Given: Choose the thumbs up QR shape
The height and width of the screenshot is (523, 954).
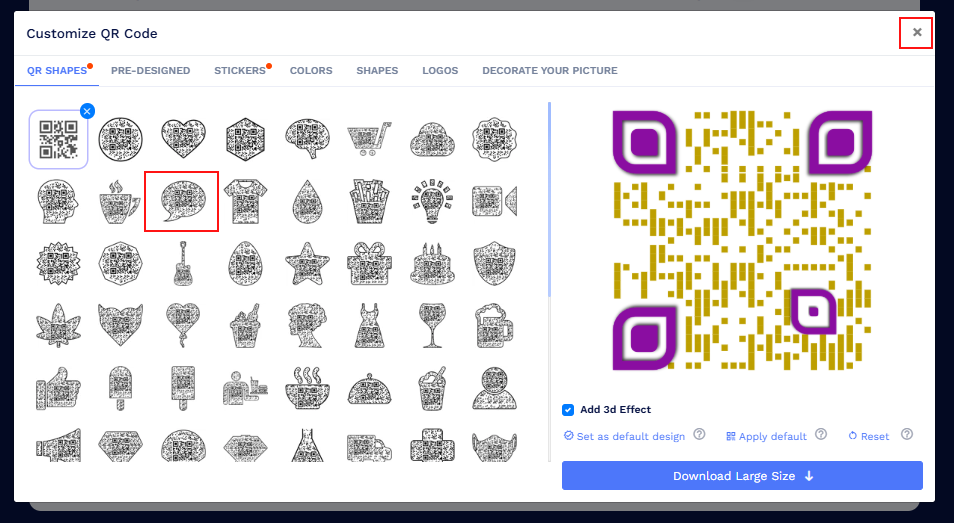Looking at the screenshot, I should click(x=58, y=388).
